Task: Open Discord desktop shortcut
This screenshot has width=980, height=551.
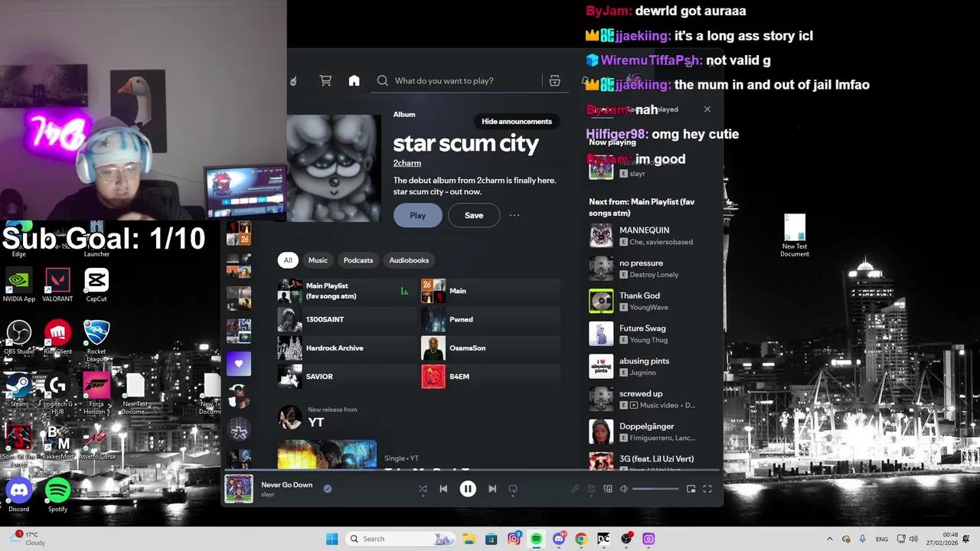Action: [x=18, y=495]
